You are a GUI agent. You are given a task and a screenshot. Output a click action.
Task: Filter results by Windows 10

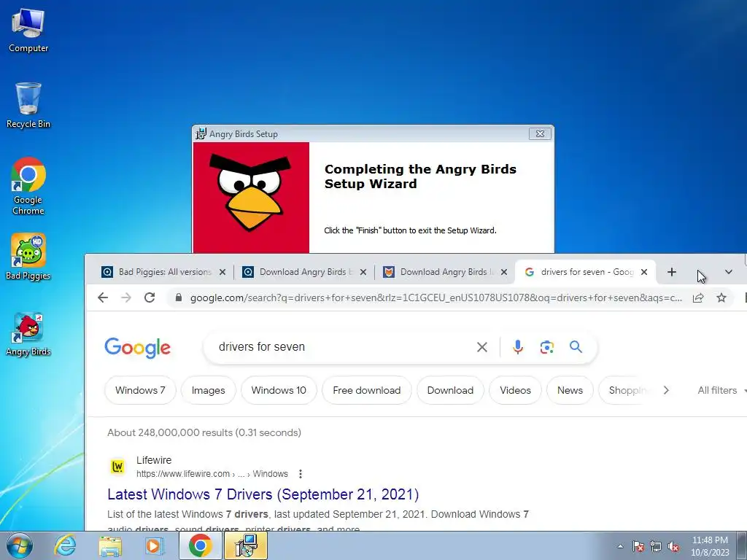(x=279, y=390)
